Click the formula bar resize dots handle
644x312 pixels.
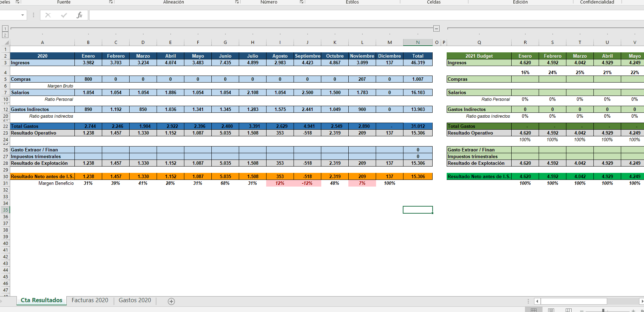point(33,15)
